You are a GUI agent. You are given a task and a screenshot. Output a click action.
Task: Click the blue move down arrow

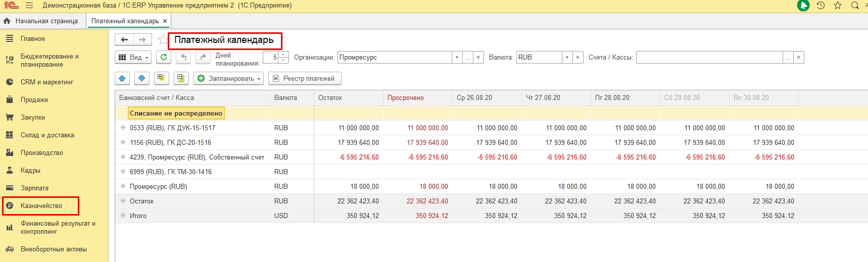click(141, 78)
